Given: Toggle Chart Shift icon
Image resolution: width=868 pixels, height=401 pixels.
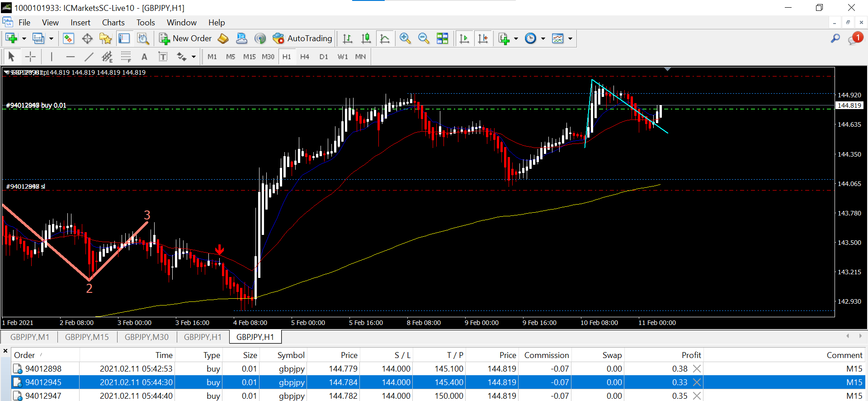Looking at the screenshot, I should (x=483, y=38).
